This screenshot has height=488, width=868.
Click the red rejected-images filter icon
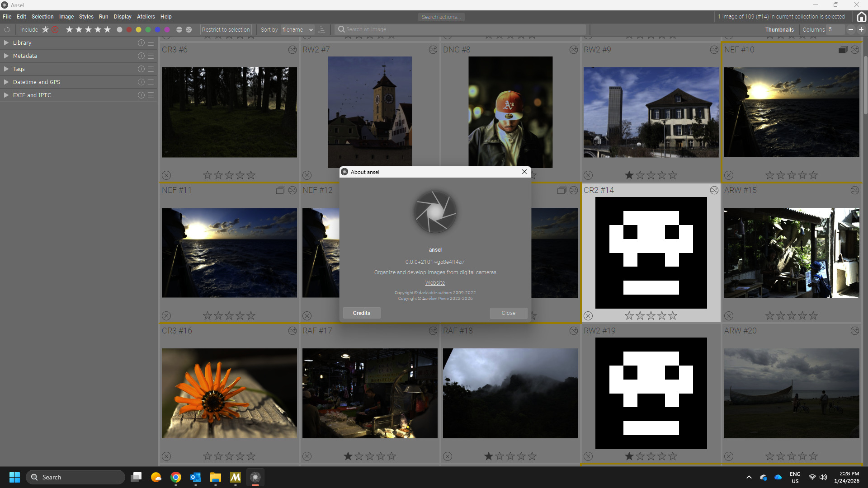pyautogui.click(x=55, y=30)
